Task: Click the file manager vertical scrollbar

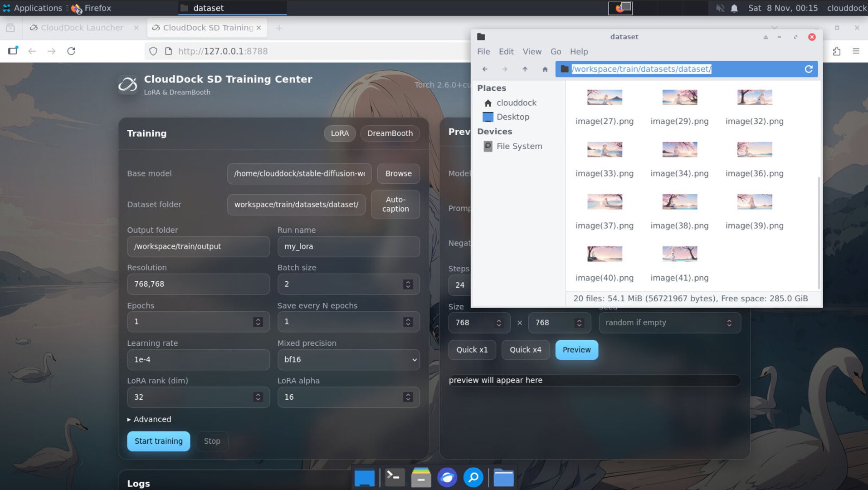Action: [x=819, y=231]
